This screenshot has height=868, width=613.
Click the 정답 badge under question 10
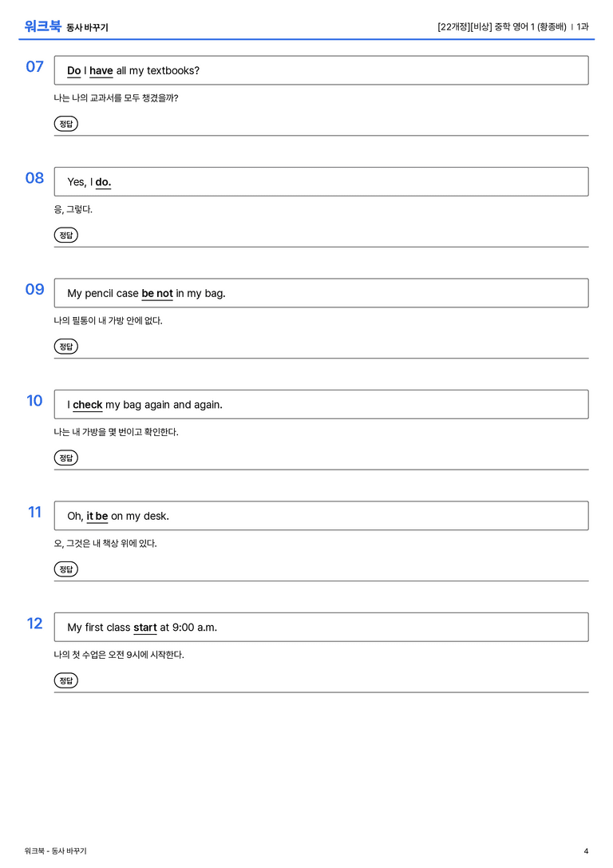(65, 458)
